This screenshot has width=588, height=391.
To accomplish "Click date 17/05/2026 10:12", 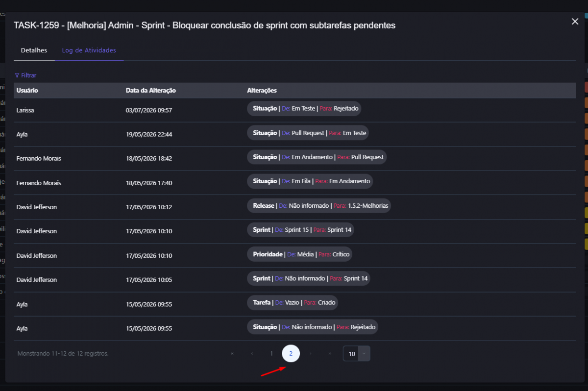I will (x=149, y=207).
